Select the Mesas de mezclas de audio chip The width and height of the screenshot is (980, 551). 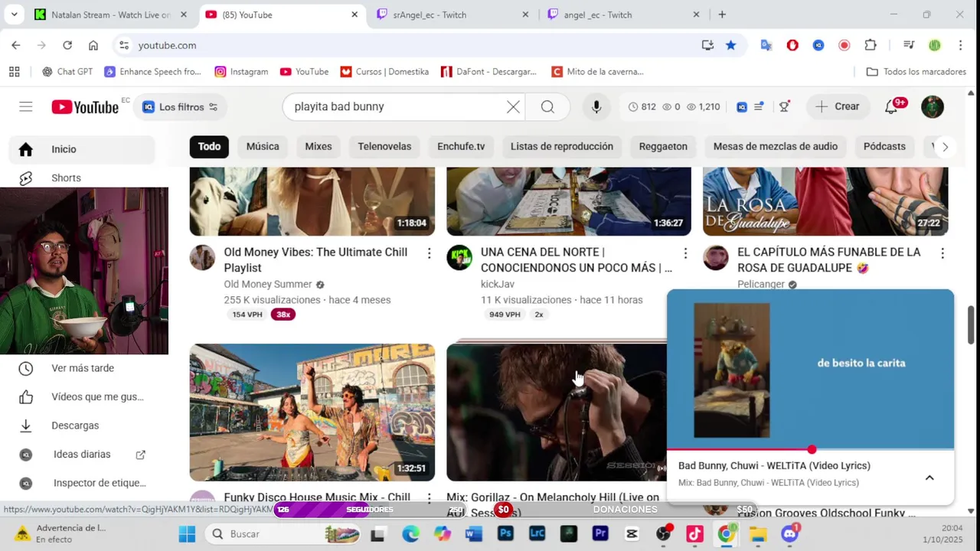776,147
